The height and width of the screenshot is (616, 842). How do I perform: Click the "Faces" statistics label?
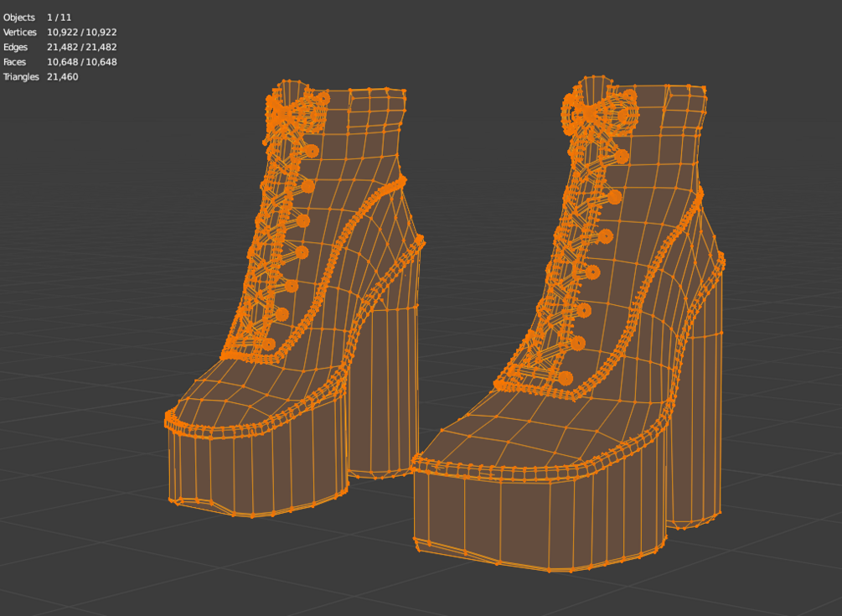pos(14,62)
